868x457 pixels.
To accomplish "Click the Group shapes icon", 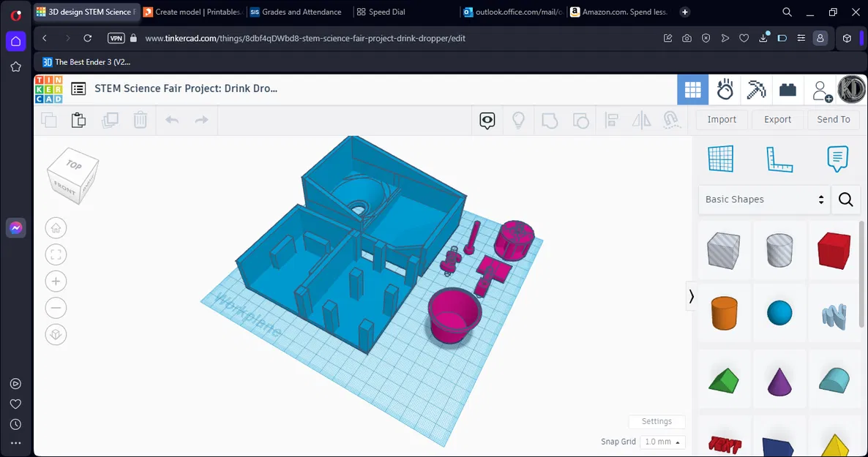I will tap(550, 120).
